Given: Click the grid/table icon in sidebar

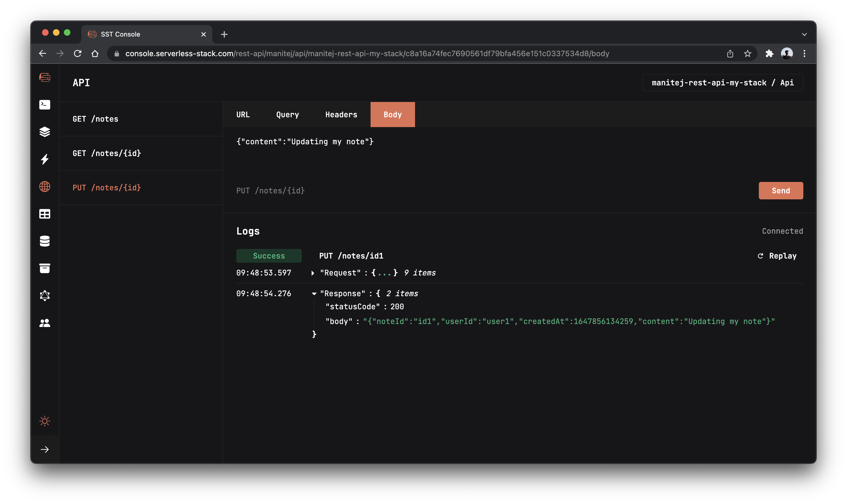Looking at the screenshot, I should pyautogui.click(x=45, y=214).
